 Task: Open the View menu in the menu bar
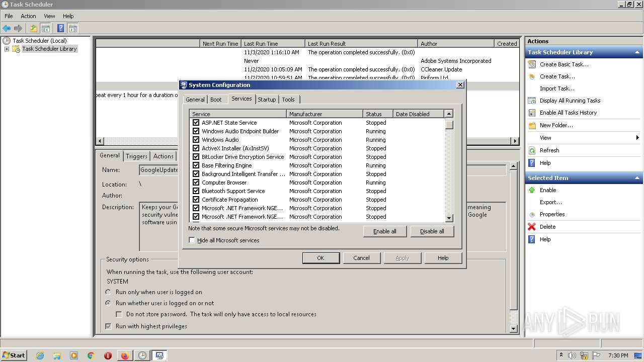pos(49,16)
